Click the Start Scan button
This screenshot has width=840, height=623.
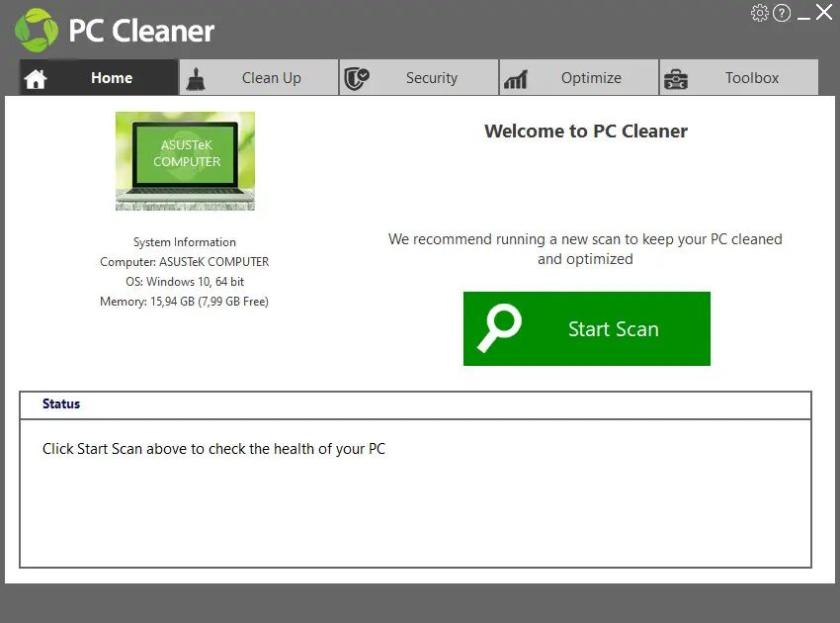587,328
